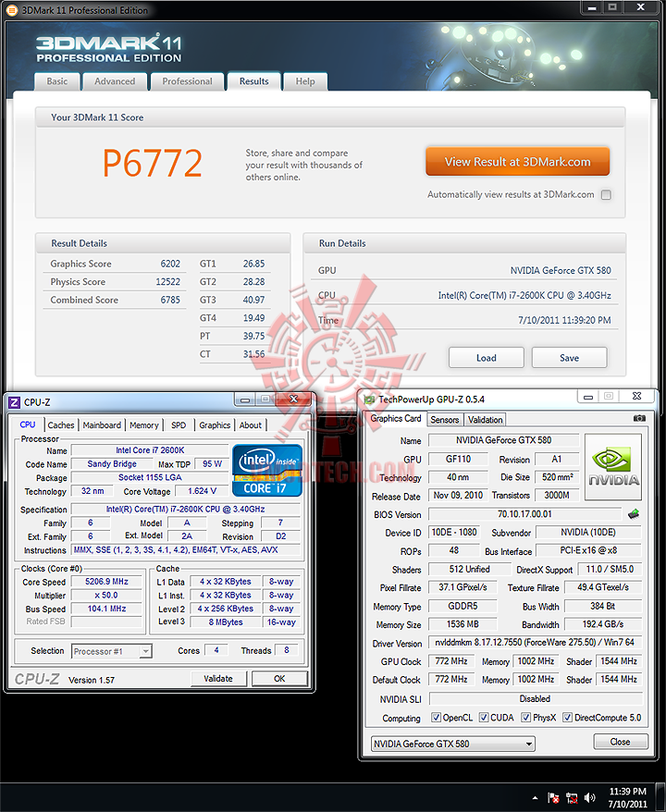
Task: Open the Help tab in 3DMark
Action: pos(305,81)
